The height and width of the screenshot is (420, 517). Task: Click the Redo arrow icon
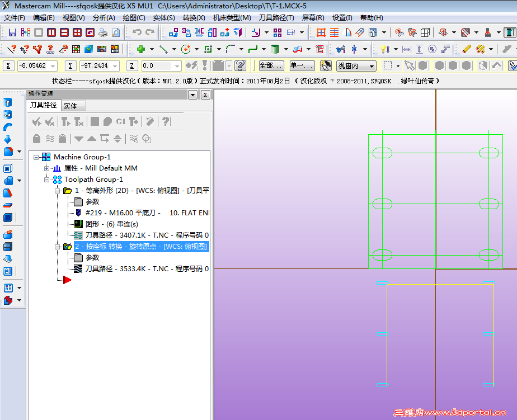tap(150, 32)
